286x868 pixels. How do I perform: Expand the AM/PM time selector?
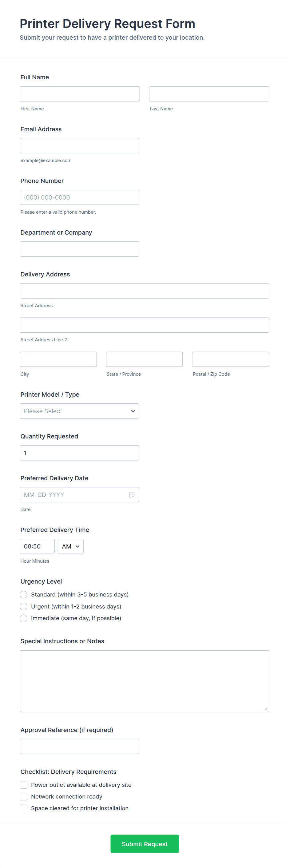pos(70,547)
